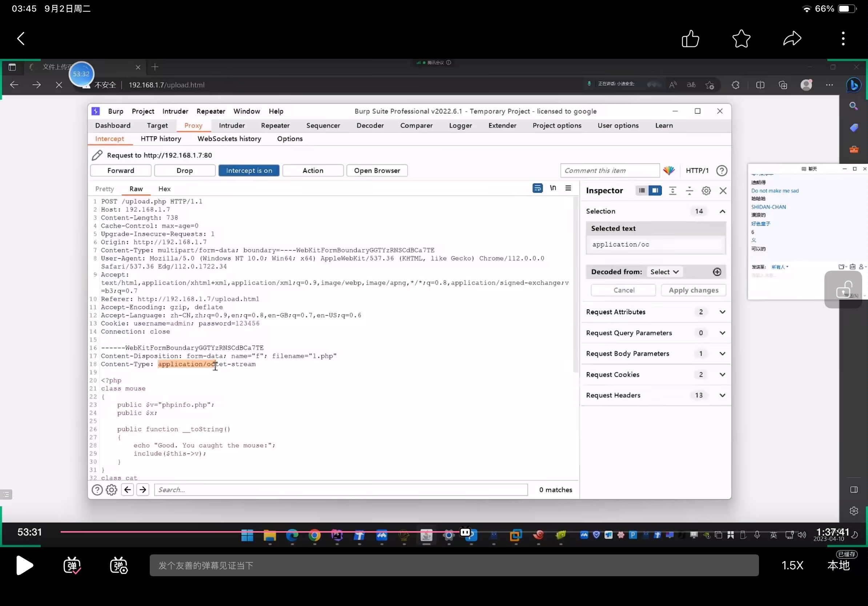Play the video
868x606 pixels.
[25, 565]
